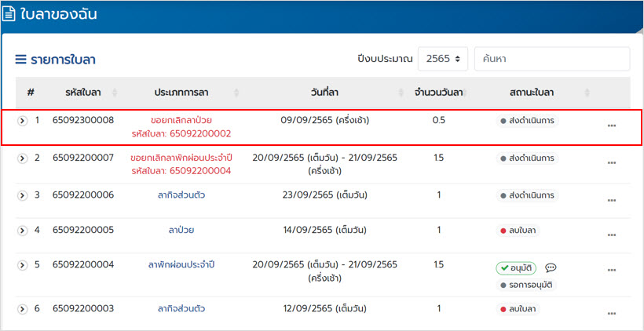
Task: Expand row 5 details arrow
Action: [x=23, y=265]
